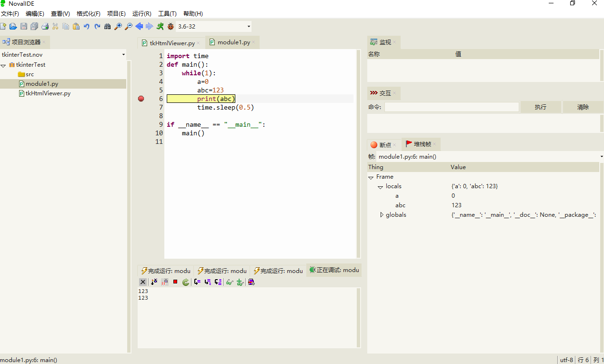Paste from clipboard icon
This screenshot has height=364, width=604.
(76, 26)
